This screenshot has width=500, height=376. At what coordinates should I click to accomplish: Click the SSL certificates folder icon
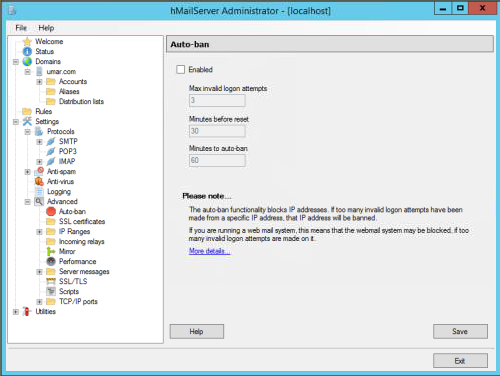[51, 222]
